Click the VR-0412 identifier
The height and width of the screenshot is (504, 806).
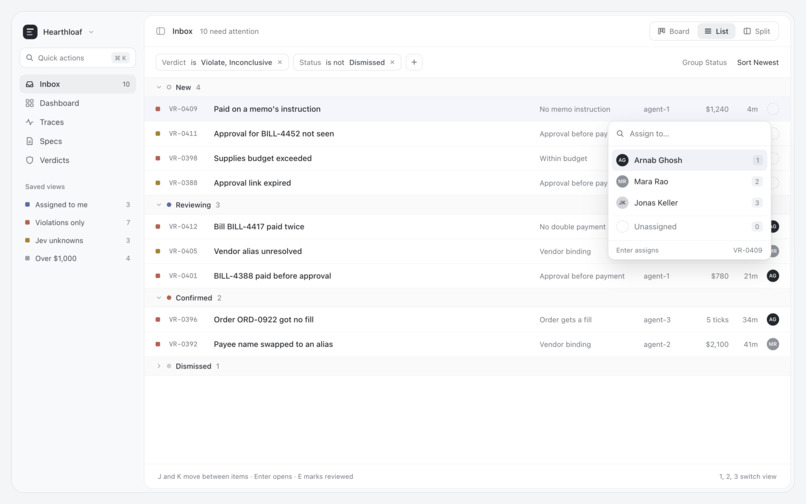pos(183,227)
